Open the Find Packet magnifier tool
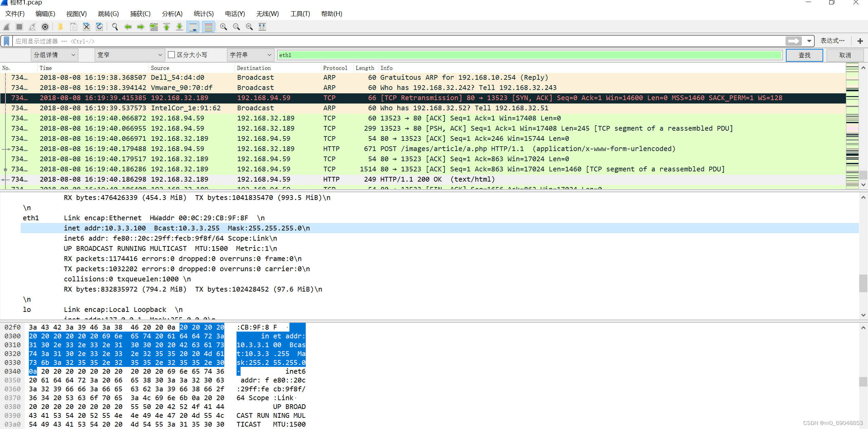 pos(115,27)
